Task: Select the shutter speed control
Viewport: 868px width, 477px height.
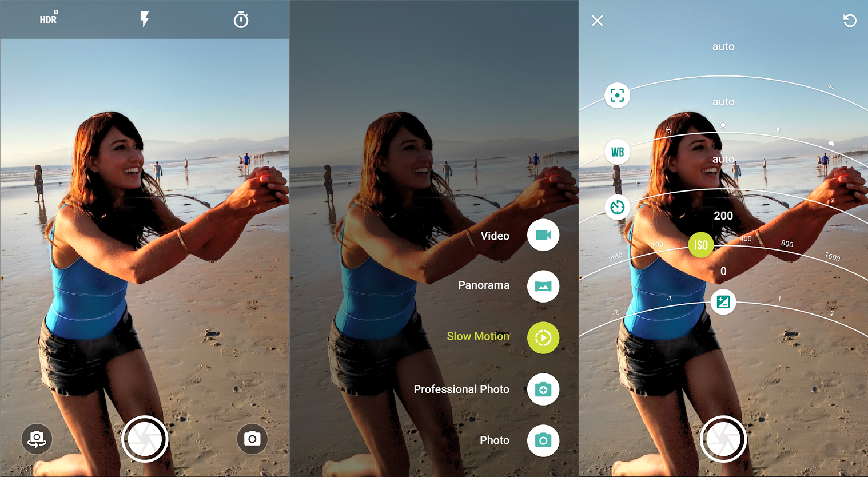Action: [617, 207]
